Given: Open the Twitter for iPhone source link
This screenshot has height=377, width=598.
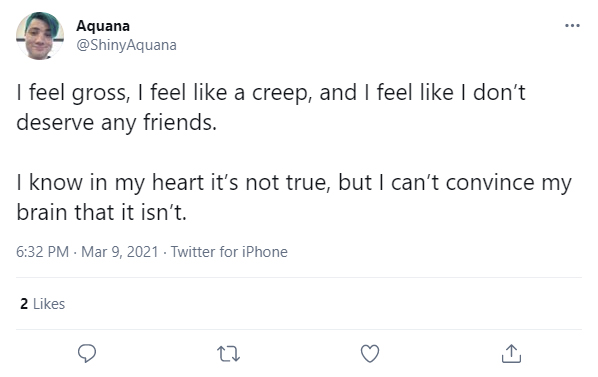Looking at the screenshot, I should coord(229,252).
